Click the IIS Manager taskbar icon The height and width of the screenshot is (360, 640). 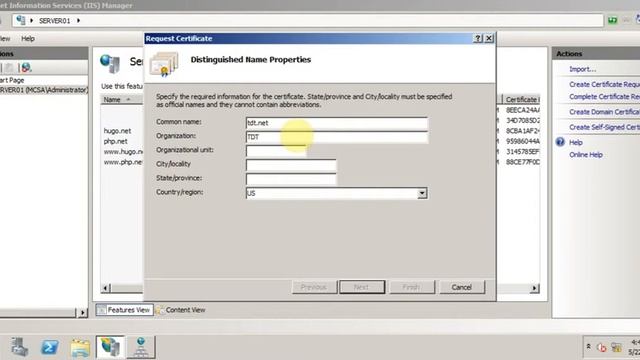(110, 347)
